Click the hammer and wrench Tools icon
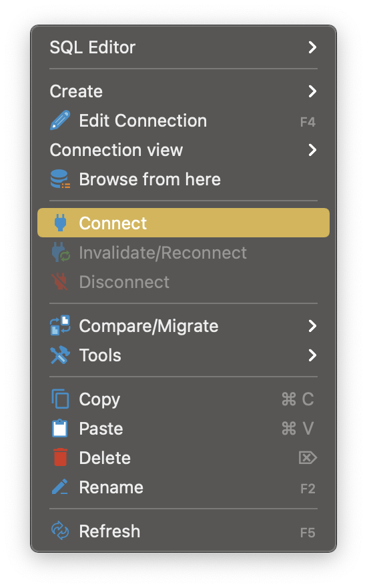The image size is (367, 588). [60, 355]
